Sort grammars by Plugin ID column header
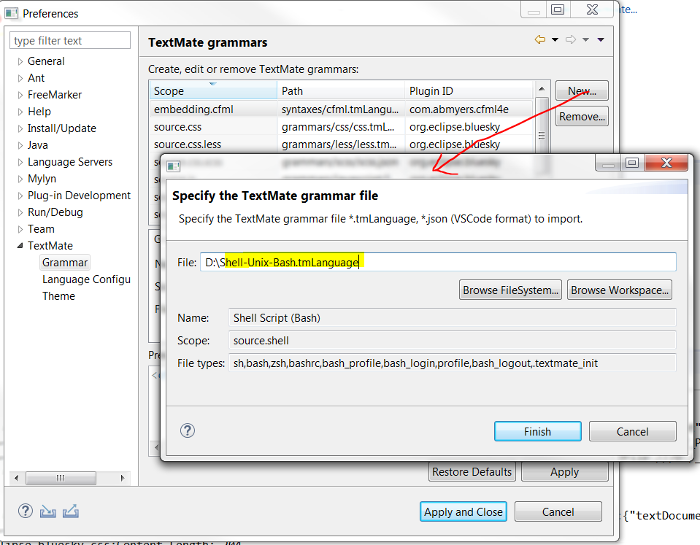 [x=469, y=91]
